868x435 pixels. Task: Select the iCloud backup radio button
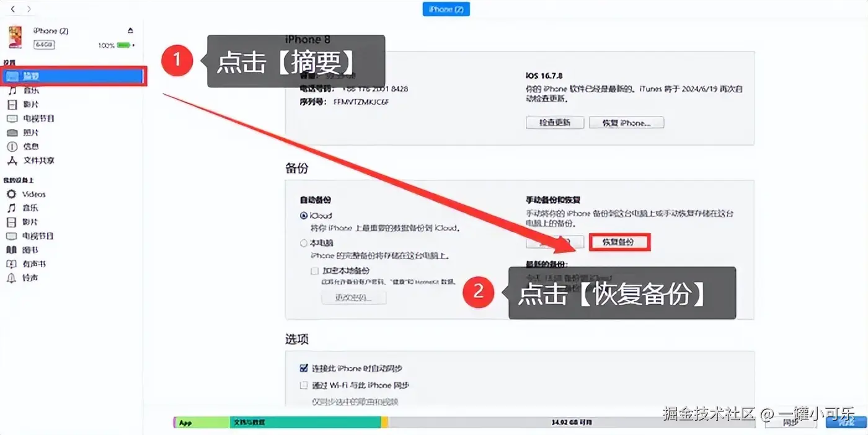click(x=304, y=216)
